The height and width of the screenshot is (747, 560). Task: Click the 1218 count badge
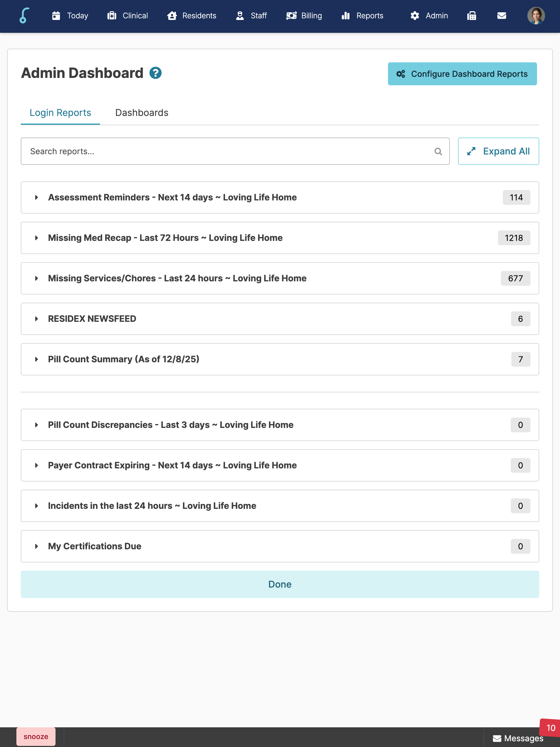(514, 238)
